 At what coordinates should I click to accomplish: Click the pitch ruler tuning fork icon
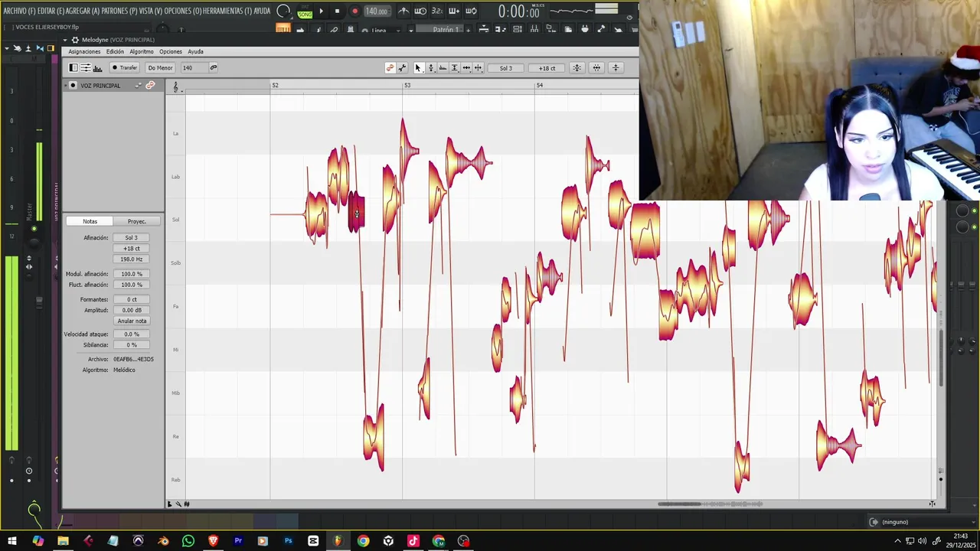(x=176, y=87)
